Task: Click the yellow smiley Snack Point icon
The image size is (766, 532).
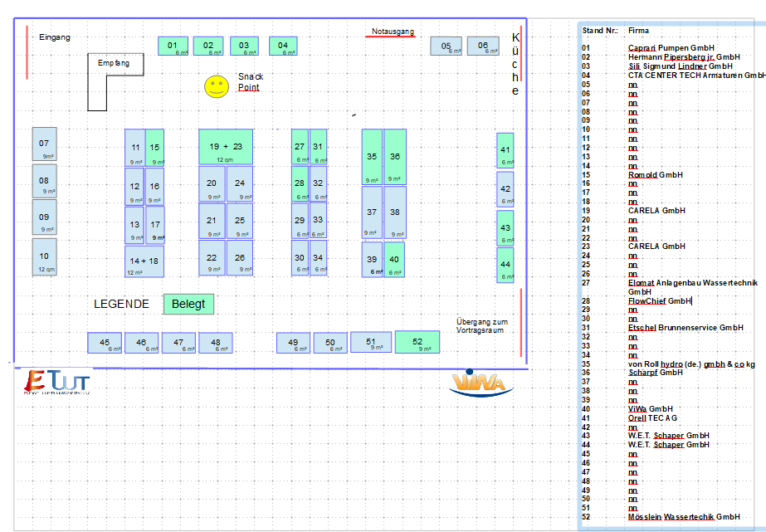Action: coord(217,86)
